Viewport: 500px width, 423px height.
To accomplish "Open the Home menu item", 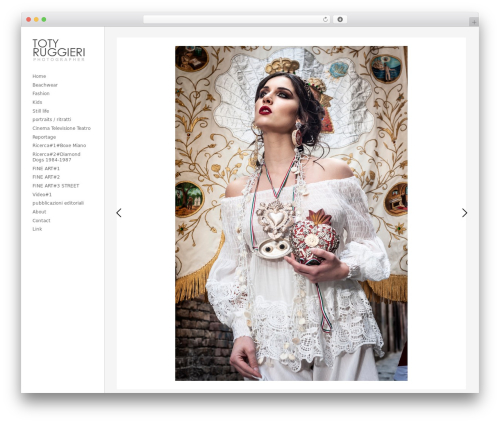I will 39,76.
